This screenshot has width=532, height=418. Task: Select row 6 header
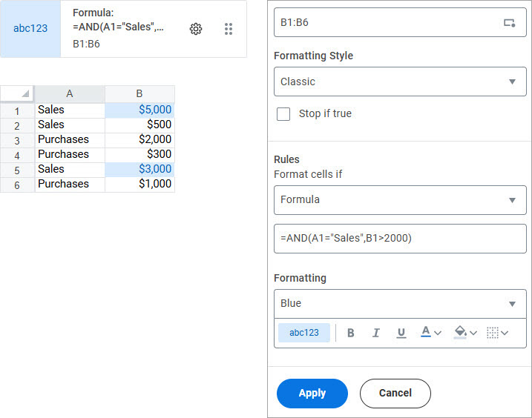pyautogui.click(x=17, y=185)
